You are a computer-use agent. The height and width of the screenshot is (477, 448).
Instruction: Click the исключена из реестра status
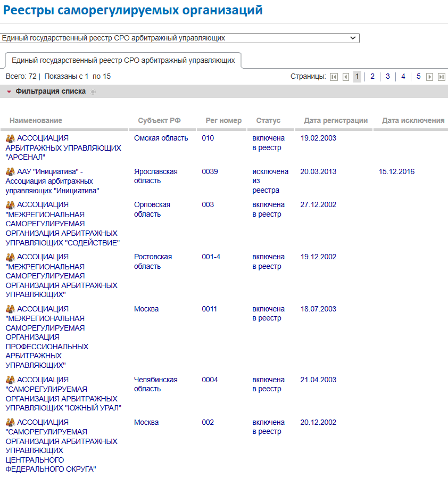click(270, 180)
